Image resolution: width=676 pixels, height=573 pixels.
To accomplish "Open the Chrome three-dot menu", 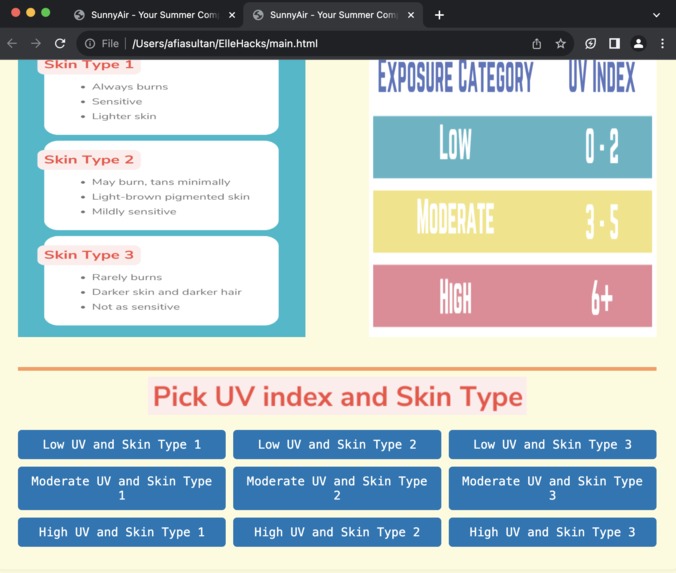I will click(x=662, y=44).
